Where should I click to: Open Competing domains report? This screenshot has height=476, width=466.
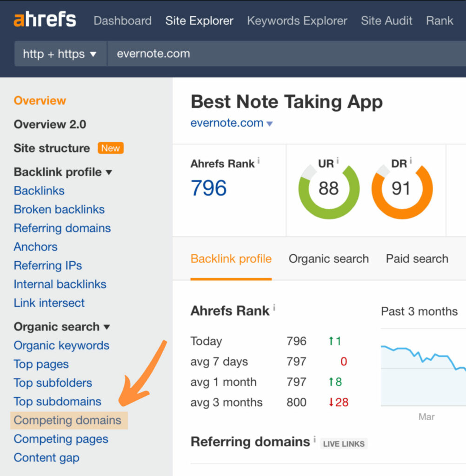67,420
